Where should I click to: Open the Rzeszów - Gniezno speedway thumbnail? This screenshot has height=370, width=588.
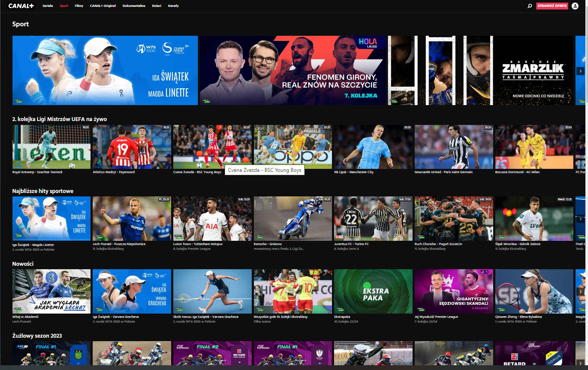tap(293, 219)
